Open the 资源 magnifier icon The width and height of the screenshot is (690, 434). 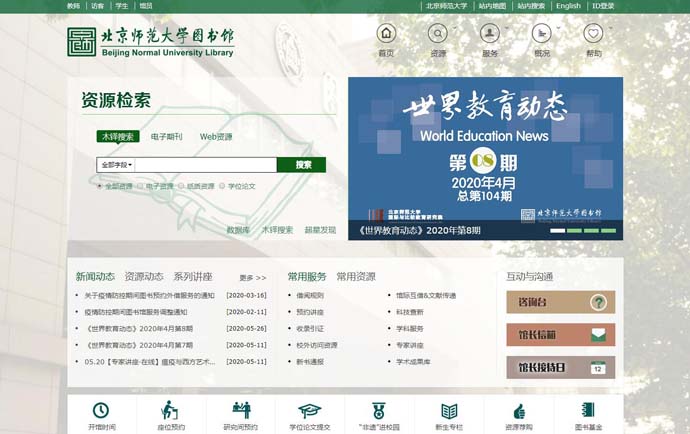(x=438, y=33)
